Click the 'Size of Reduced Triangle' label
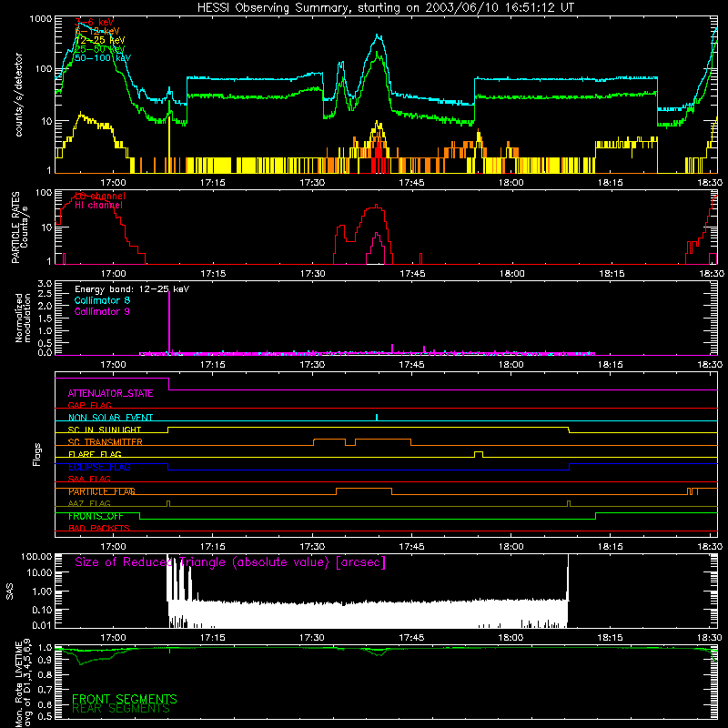This screenshot has height=728, width=728. 230,562
